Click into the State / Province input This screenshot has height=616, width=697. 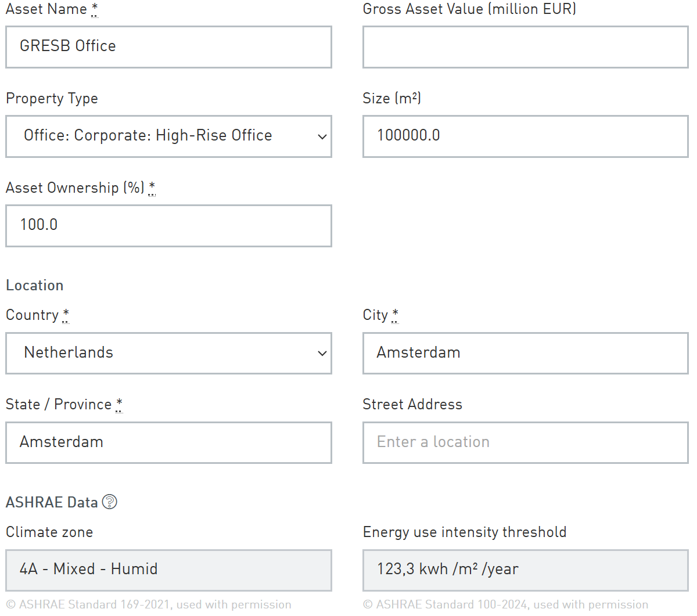pos(168,442)
